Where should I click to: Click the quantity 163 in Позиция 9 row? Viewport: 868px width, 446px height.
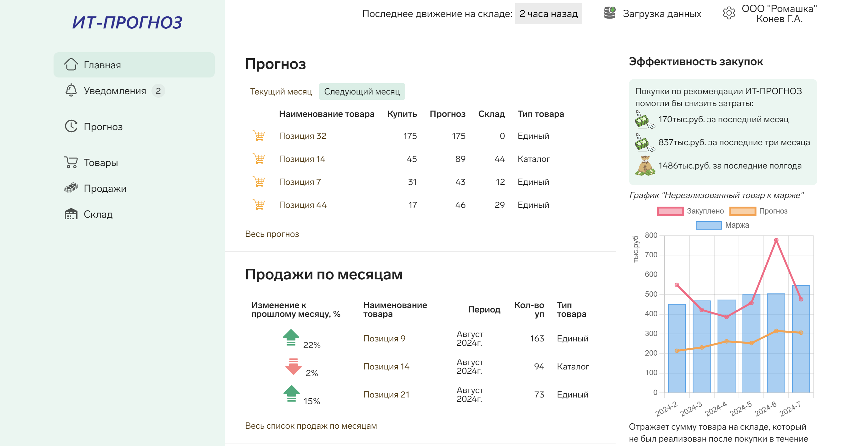pyautogui.click(x=537, y=338)
